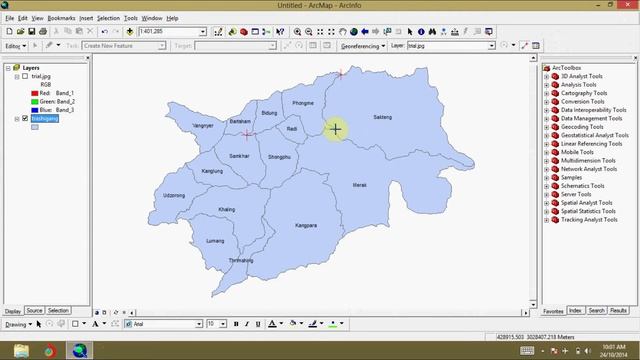Zoom to Full Extent globe
640x360 pixels.
click(354, 31)
